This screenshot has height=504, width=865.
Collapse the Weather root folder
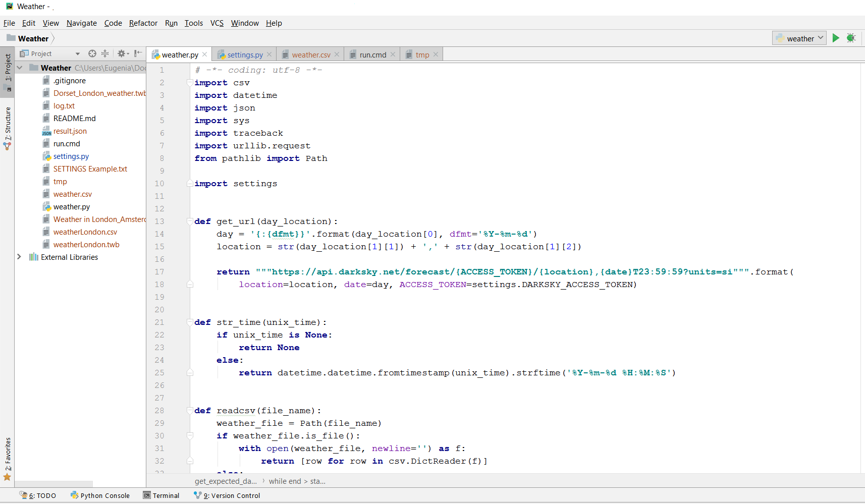[19, 68]
